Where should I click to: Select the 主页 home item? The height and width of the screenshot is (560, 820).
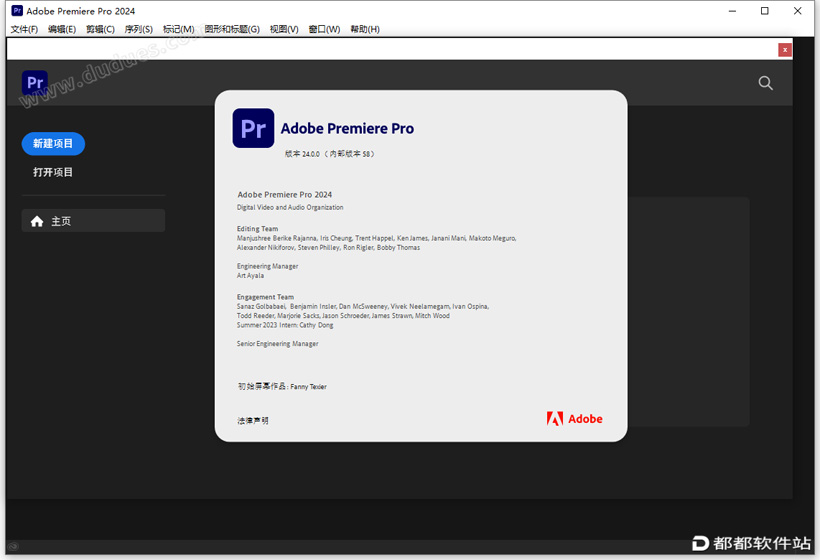click(93, 221)
